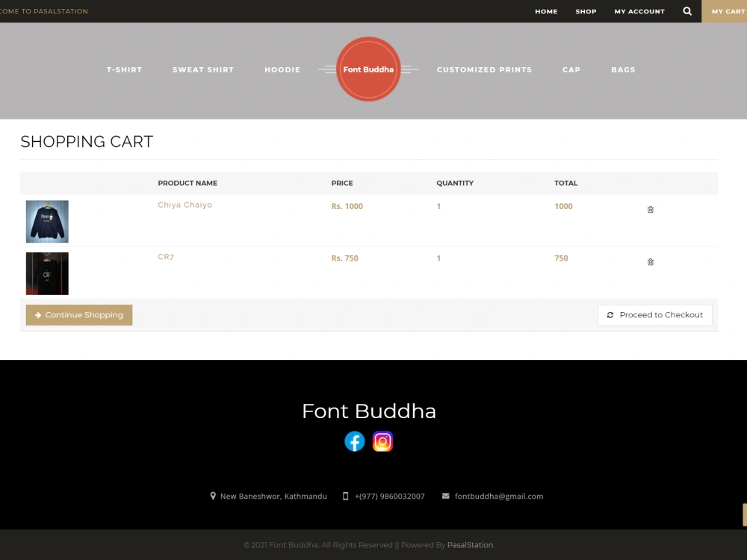Image resolution: width=747 pixels, height=560 pixels.
Task: Click the +(977) 9860032007 phone number
Action: coord(390,497)
